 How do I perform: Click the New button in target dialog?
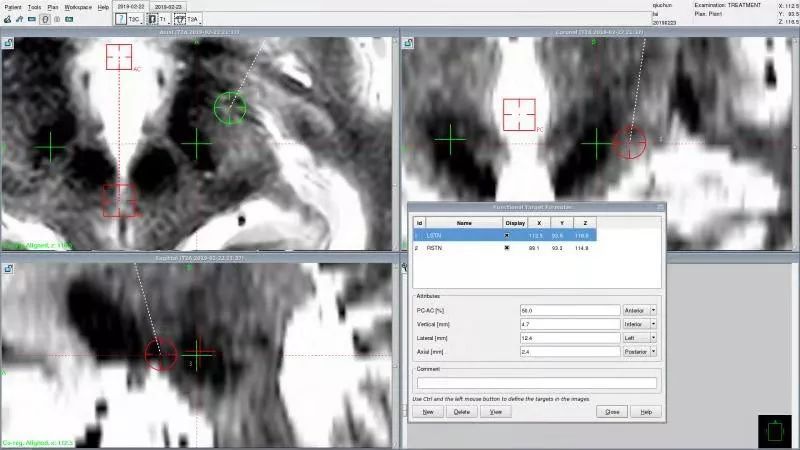pos(427,411)
